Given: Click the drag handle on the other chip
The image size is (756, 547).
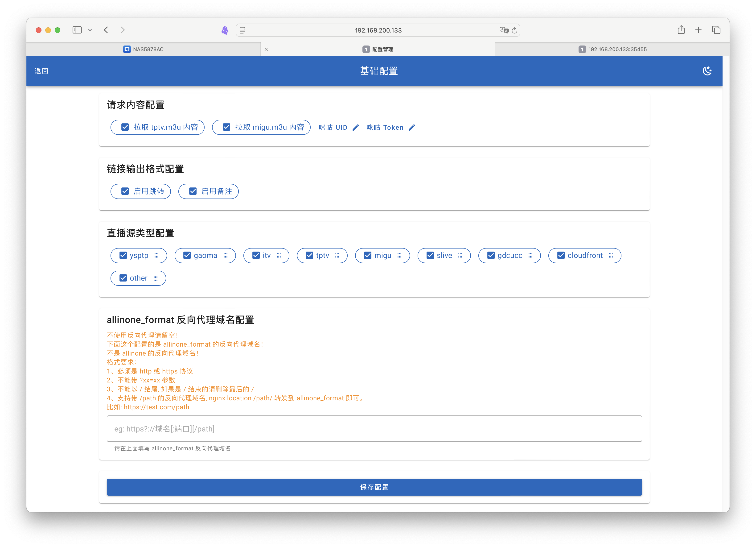Looking at the screenshot, I should tap(156, 278).
